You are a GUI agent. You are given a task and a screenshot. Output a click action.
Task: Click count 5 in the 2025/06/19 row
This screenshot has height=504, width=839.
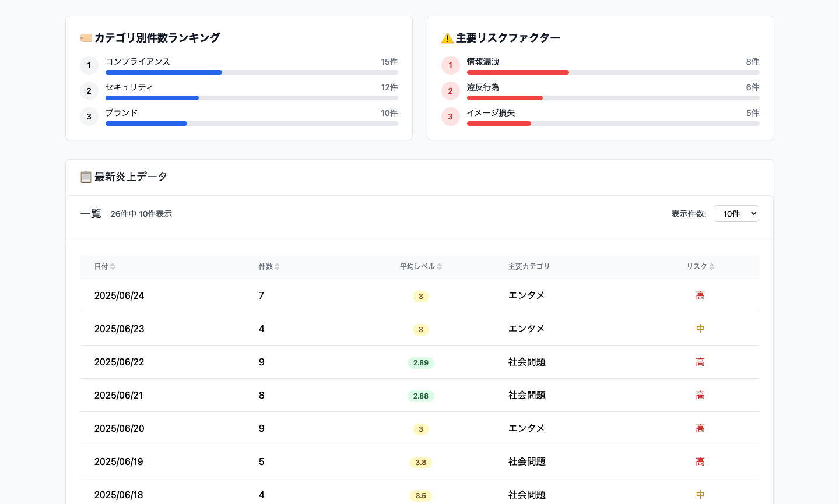tap(261, 461)
